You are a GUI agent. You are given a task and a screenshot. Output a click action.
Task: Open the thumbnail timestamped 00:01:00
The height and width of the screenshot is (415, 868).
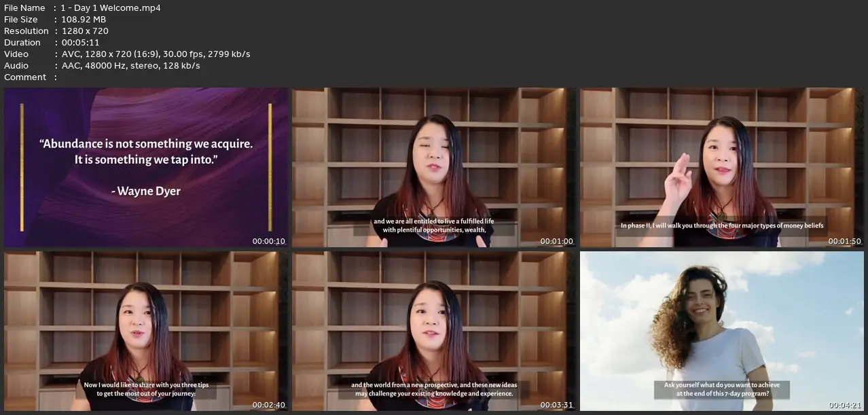(x=434, y=167)
